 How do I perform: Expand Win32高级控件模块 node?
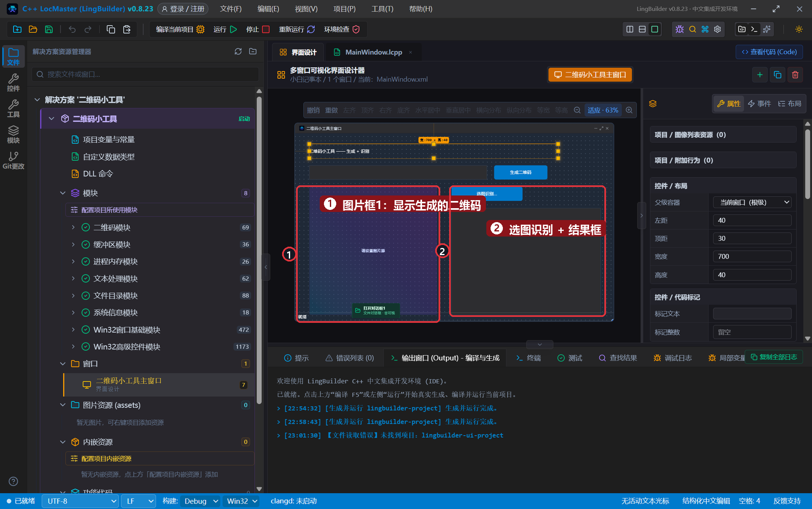73,347
